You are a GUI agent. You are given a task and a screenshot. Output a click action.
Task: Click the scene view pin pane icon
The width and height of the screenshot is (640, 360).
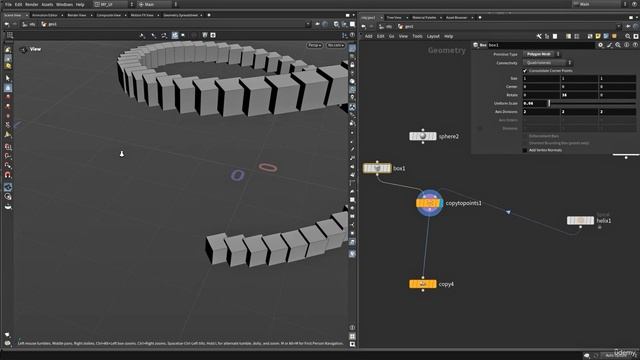click(x=318, y=24)
